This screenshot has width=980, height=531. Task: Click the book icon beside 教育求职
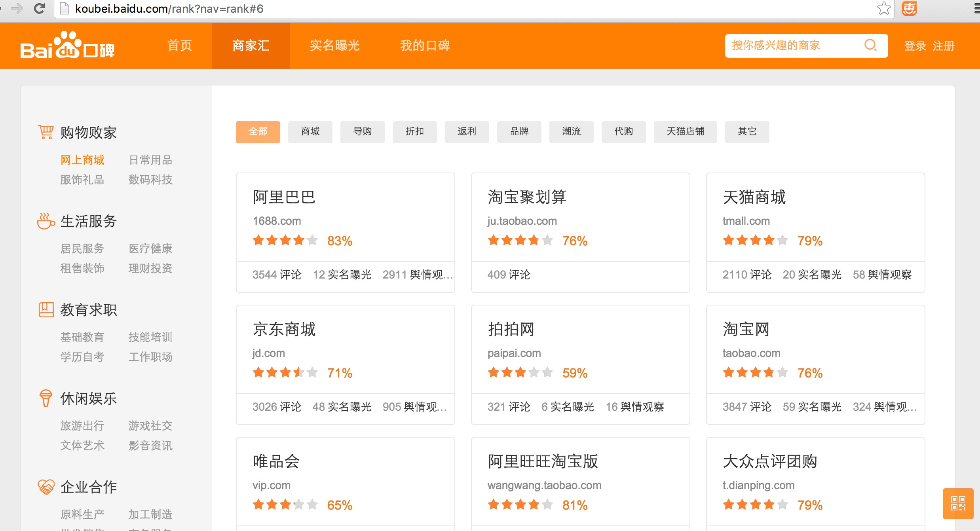click(46, 309)
